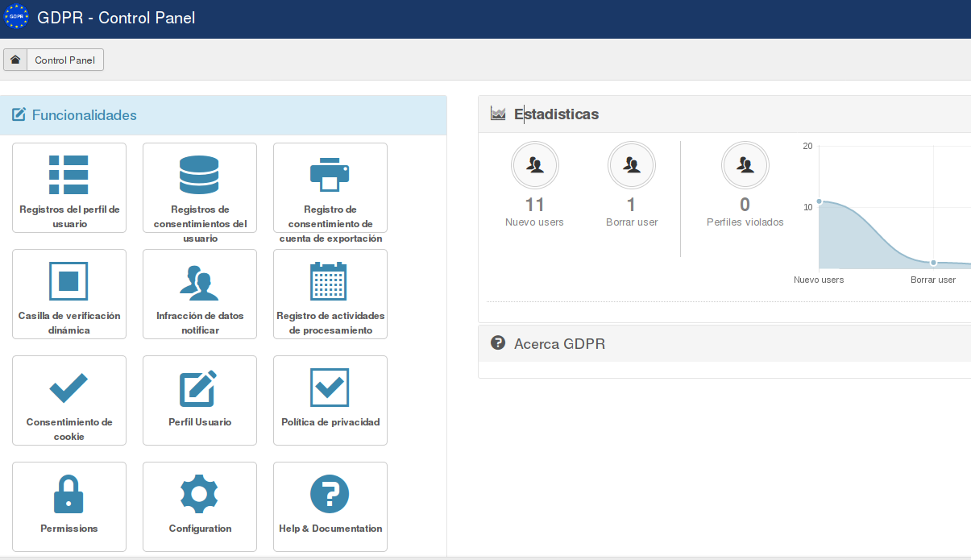Open Perfil Usuario edit icon
Image resolution: width=971 pixels, height=560 pixels.
click(x=198, y=388)
